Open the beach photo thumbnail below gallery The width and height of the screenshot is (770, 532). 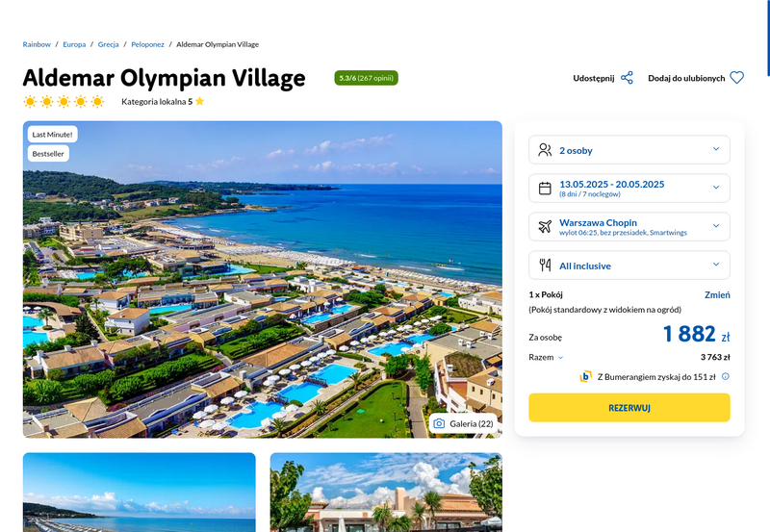[x=139, y=493]
